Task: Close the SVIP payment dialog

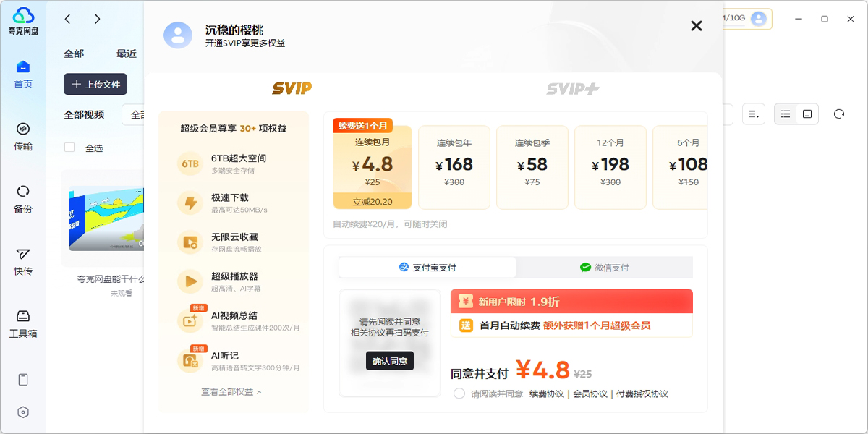Action: [697, 26]
